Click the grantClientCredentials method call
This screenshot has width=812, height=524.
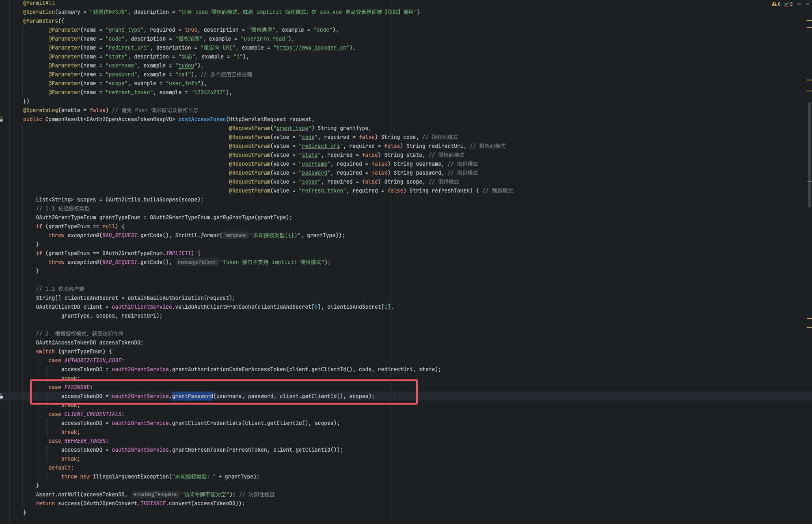pyautogui.click(x=207, y=423)
